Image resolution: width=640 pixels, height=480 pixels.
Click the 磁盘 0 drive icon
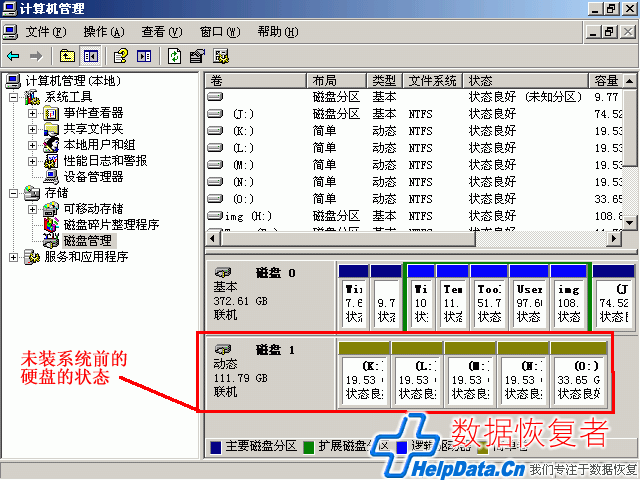pyautogui.click(x=223, y=272)
